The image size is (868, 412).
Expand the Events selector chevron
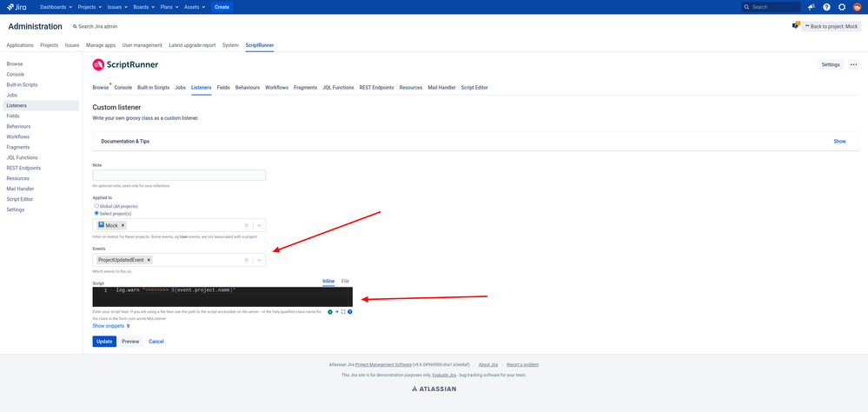[x=260, y=260]
